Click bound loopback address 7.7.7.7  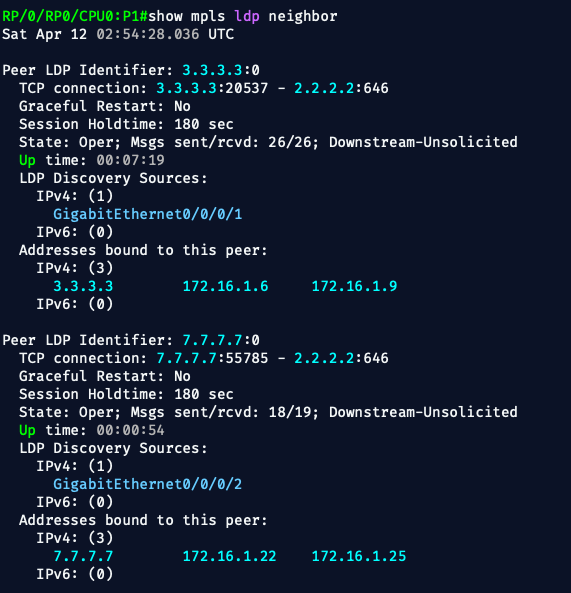tap(83, 556)
